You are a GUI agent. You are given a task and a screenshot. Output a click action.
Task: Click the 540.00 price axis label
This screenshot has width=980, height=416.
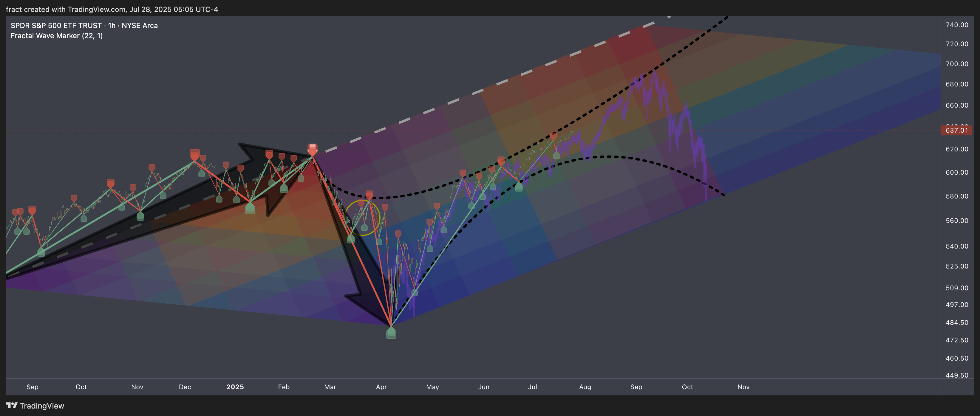click(957, 246)
